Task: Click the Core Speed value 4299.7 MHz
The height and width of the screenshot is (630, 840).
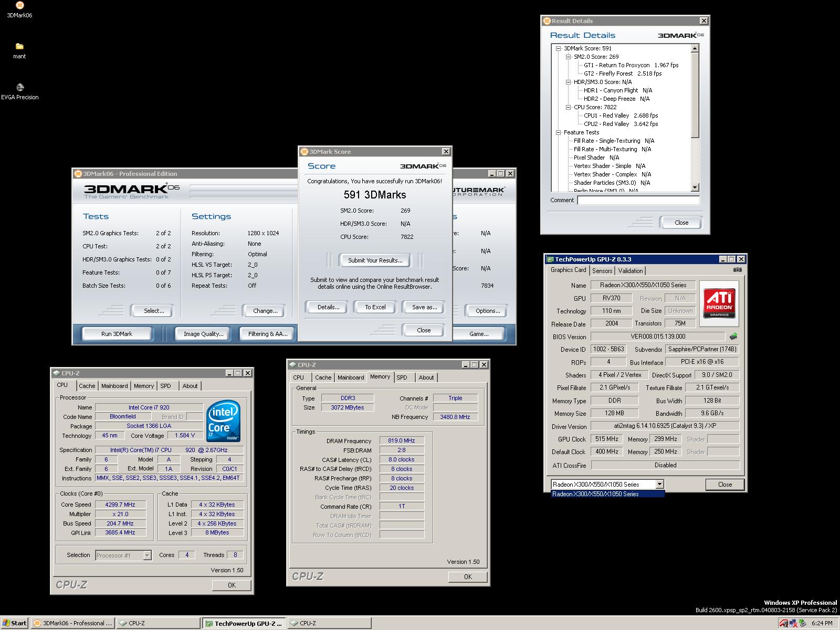Action: [x=120, y=505]
